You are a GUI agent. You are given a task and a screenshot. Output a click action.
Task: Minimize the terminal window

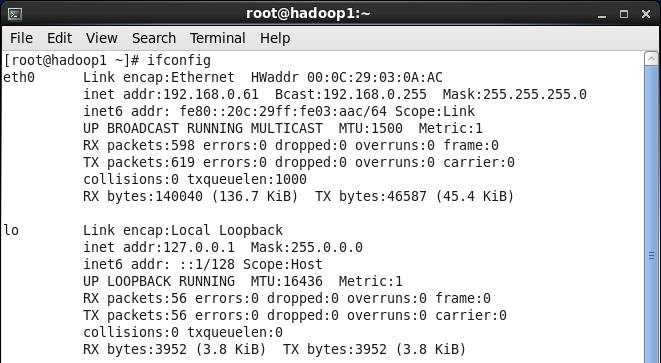[602, 15]
